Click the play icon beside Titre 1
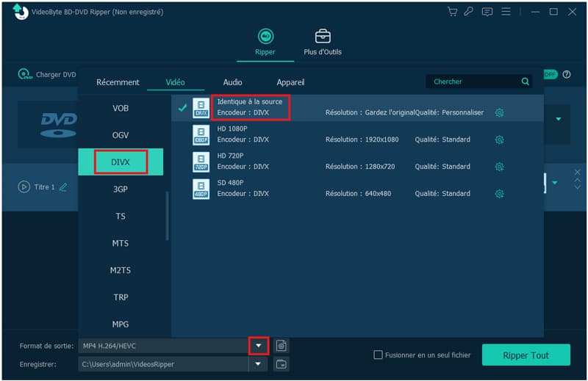The height and width of the screenshot is (381, 588). click(x=24, y=187)
